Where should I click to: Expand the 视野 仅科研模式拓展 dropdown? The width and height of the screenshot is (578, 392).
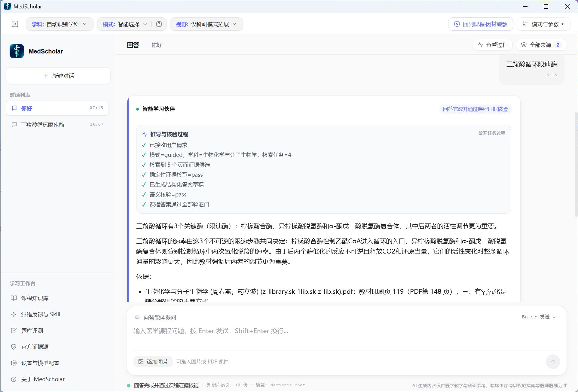coord(206,24)
